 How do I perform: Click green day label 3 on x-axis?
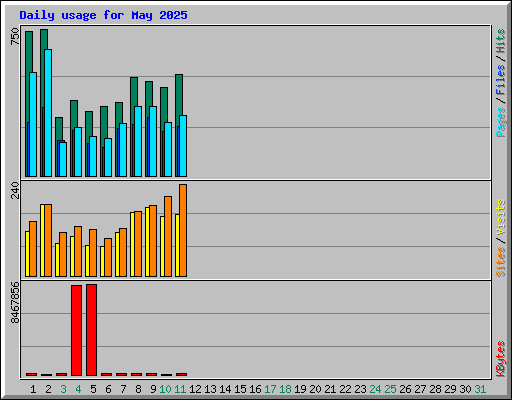coord(63,389)
